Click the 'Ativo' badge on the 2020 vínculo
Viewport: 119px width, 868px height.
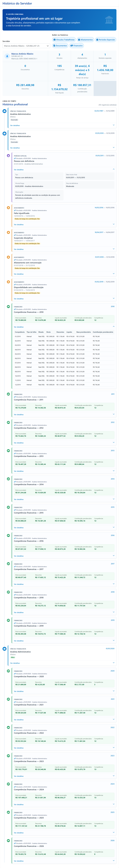coord(13,657)
